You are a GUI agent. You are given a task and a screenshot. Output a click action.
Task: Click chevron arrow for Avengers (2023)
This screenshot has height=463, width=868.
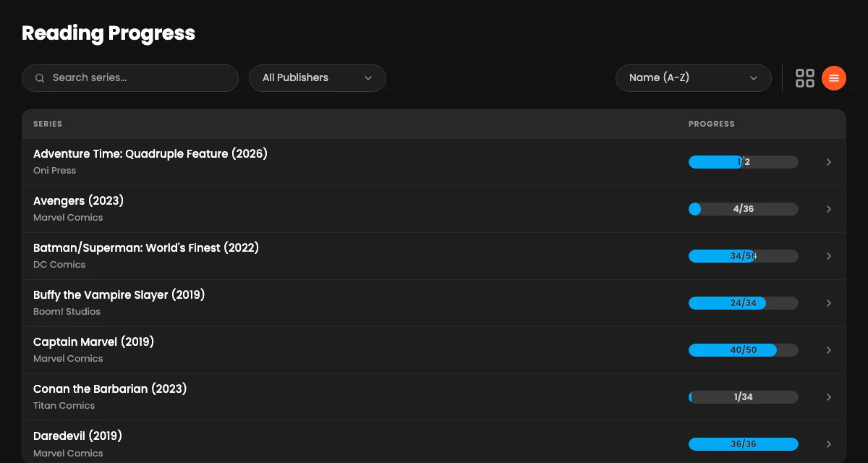829,209
